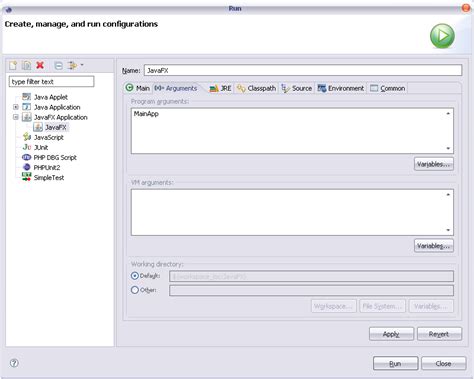This screenshot has width=474, height=379.
Task: Collapse the JavaFX Application tree node
Action: click(16, 117)
